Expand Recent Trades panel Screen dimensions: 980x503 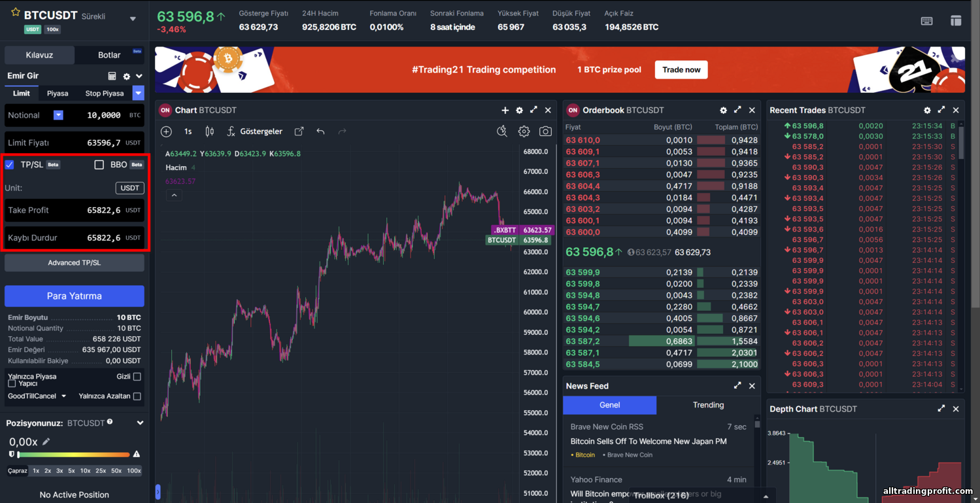pos(942,111)
